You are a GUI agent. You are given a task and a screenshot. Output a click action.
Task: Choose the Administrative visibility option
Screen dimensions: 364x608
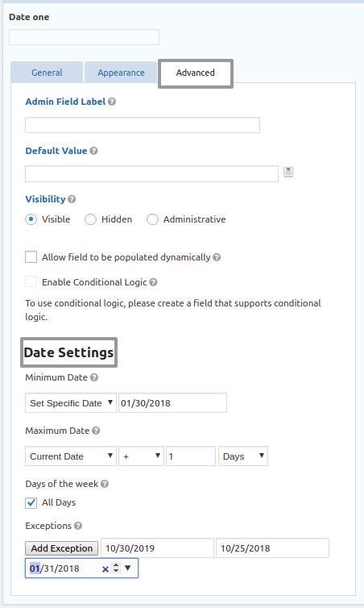(x=152, y=219)
